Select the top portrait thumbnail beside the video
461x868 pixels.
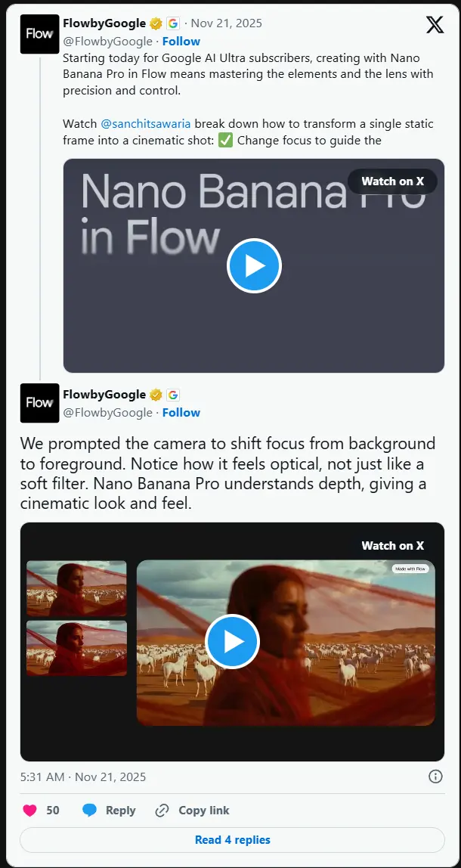click(x=76, y=588)
